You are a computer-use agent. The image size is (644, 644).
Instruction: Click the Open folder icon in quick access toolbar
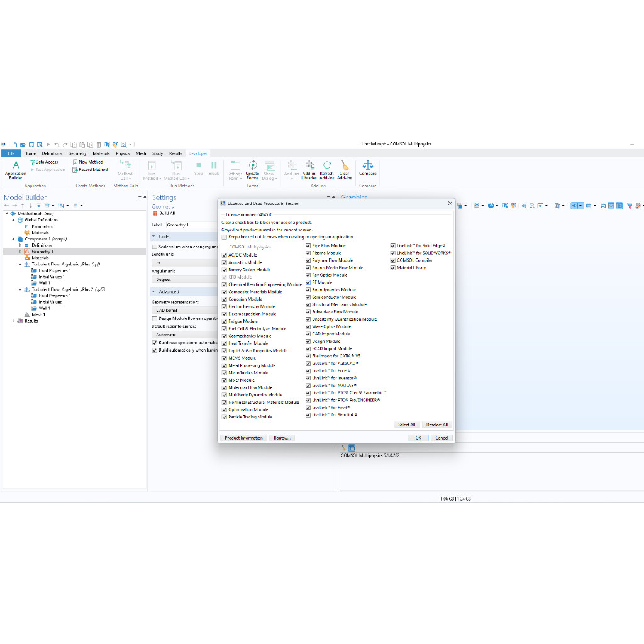23,145
